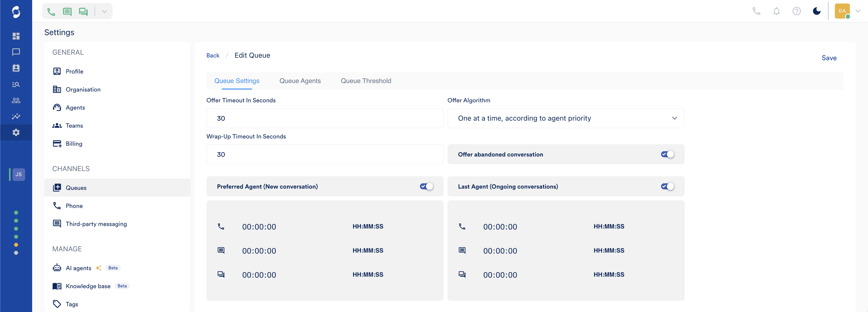This screenshot has width=868, height=312.
Task: Open Billing settings
Action: [117, 144]
